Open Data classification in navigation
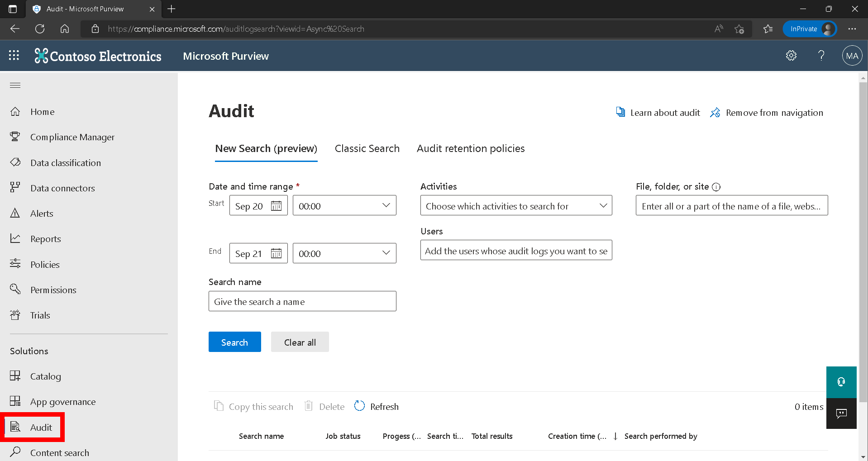868x461 pixels. (x=66, y=163)
